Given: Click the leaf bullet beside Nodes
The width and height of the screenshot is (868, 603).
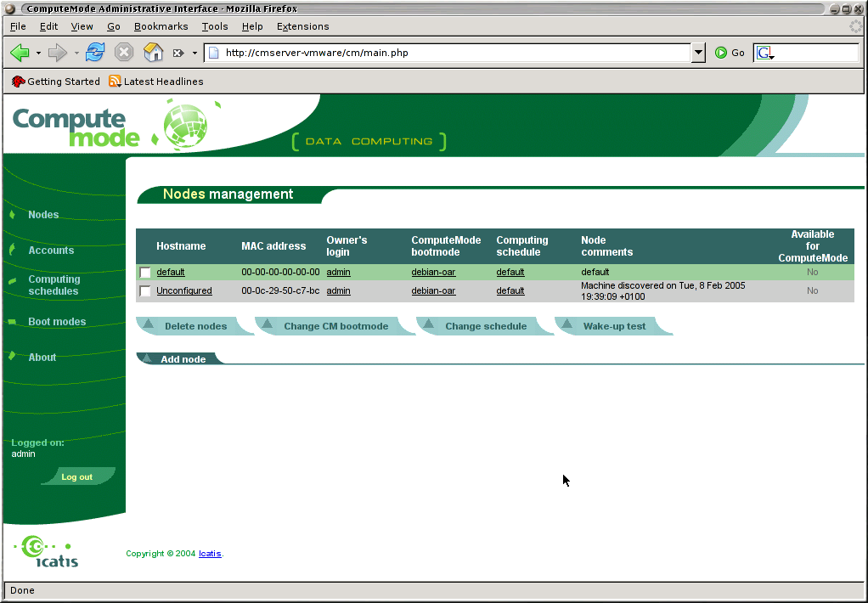Looking at the screenshot, I should [x=12, y=214].
